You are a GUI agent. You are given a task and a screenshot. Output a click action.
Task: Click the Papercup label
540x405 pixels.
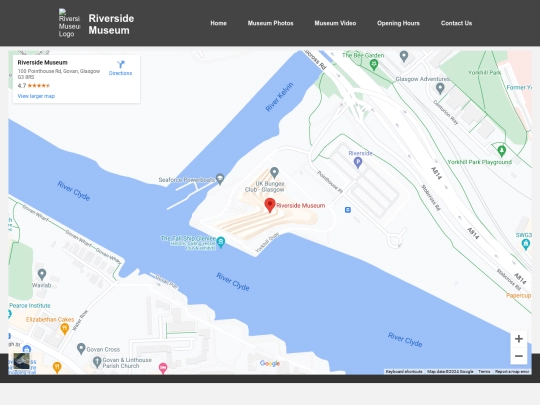518,295
